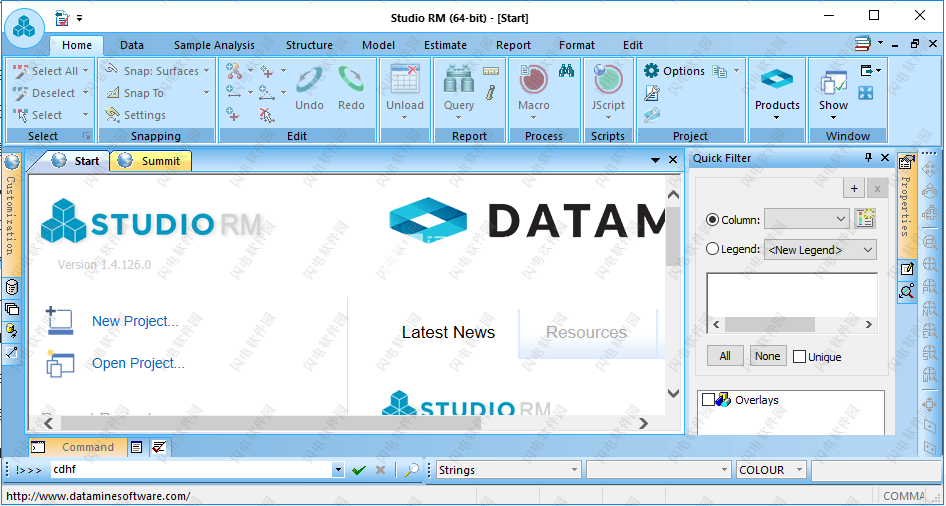Image resolution: width=946 pixels, height=506 pixels.
Task: Click the Products icon
Action: point(776,79)
